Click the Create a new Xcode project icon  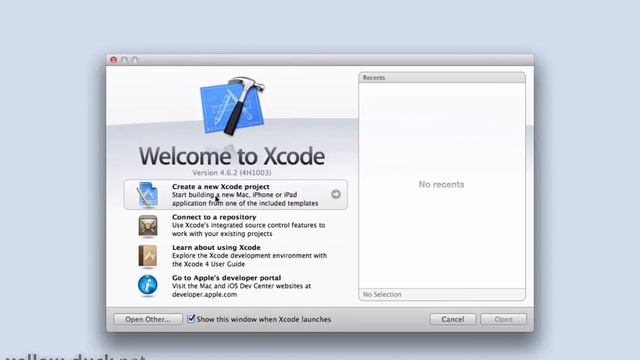pos(147,195)
